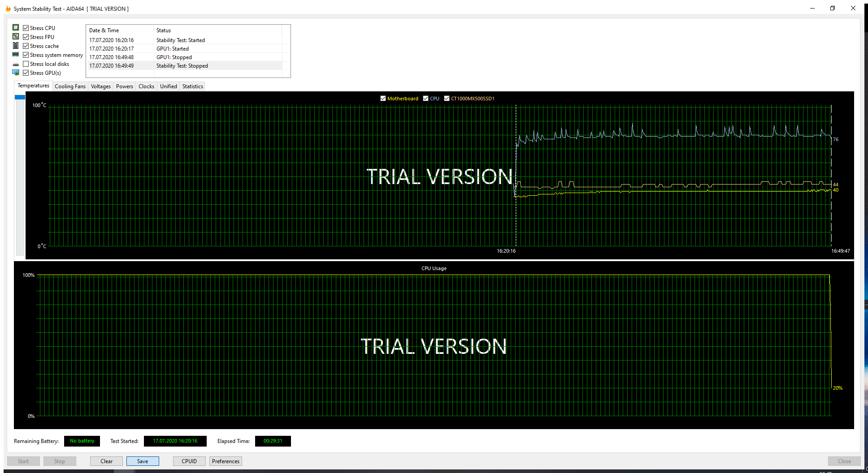868x473 pixels.
Task: Click the No battery status indicator
Action: 82,441
